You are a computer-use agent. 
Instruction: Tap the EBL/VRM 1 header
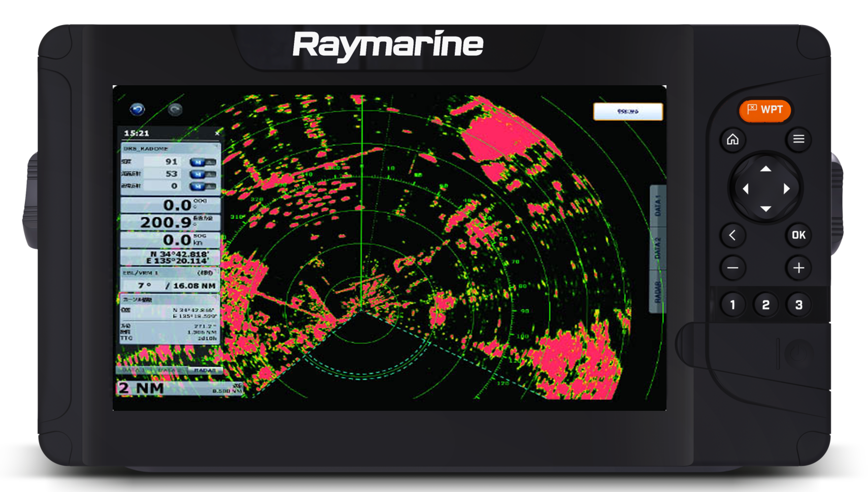tap(170, 272)
